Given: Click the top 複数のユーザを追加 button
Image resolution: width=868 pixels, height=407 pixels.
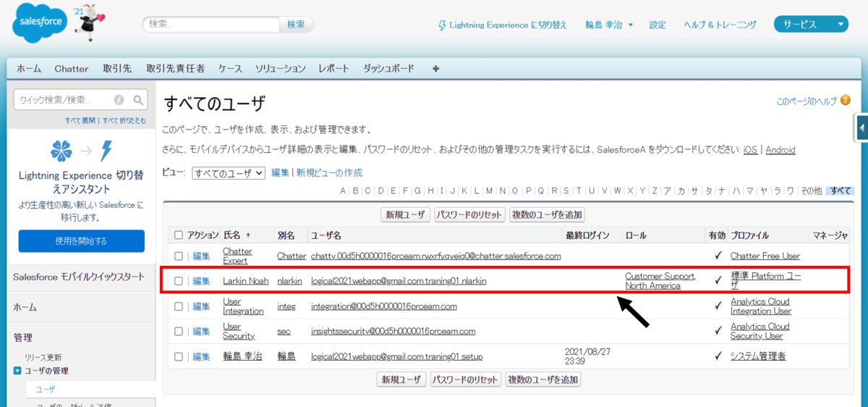Looking at the screenshot, I should coord(547,215).
